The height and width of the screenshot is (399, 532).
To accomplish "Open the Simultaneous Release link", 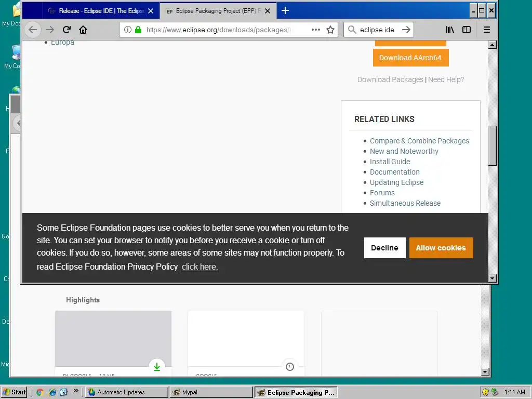I will pyautogui.click(x=405, y=203).
